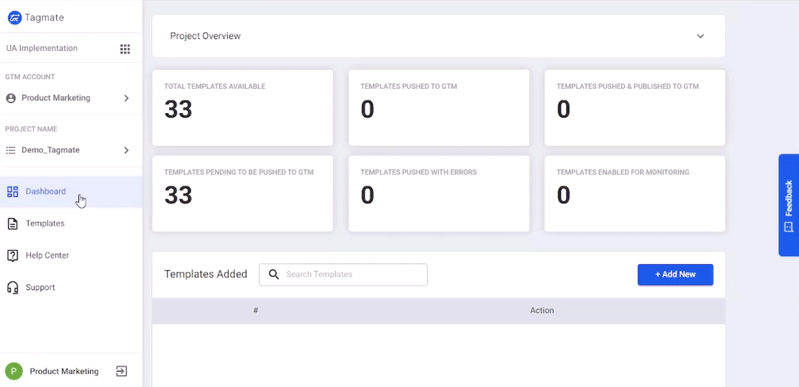Click the Templates Pending to be Pushed card
Image resolution: width=799 pixels, height=387 pixels.
pos(243,194)
